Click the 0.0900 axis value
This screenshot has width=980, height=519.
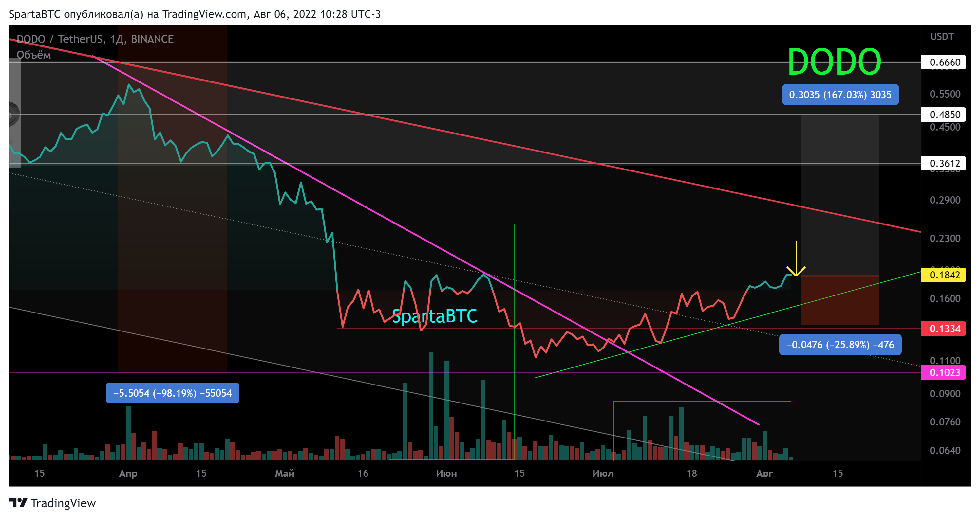[945, 394]
